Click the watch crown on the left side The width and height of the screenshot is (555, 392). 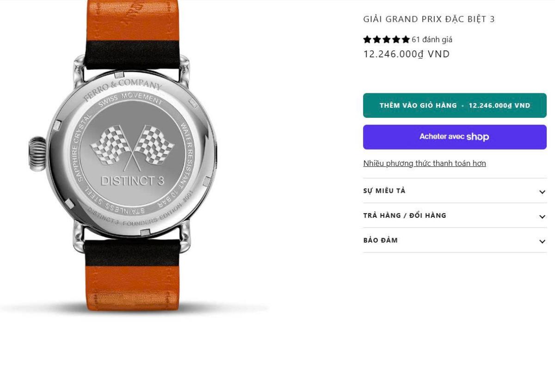point(37,154)
